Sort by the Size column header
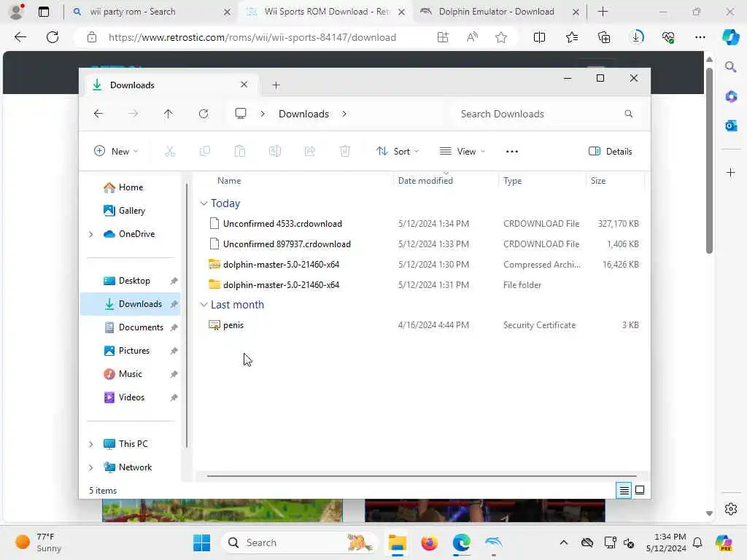The image size is (747, 560). 598,181
